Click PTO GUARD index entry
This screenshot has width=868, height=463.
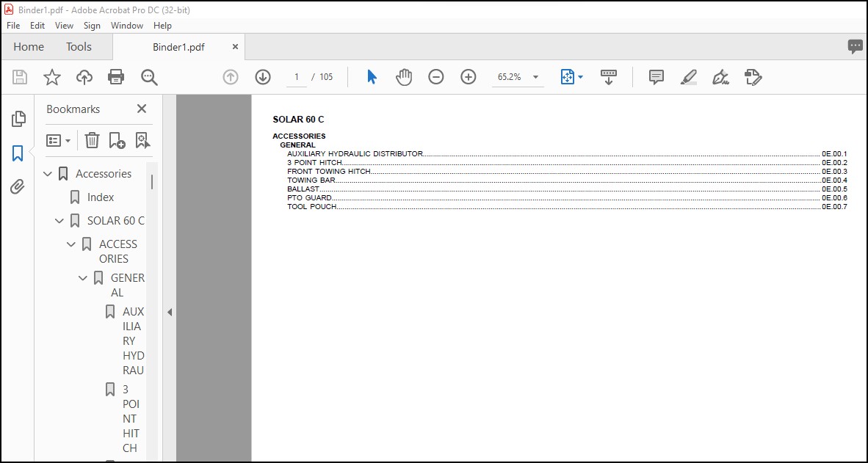point(309,198)
